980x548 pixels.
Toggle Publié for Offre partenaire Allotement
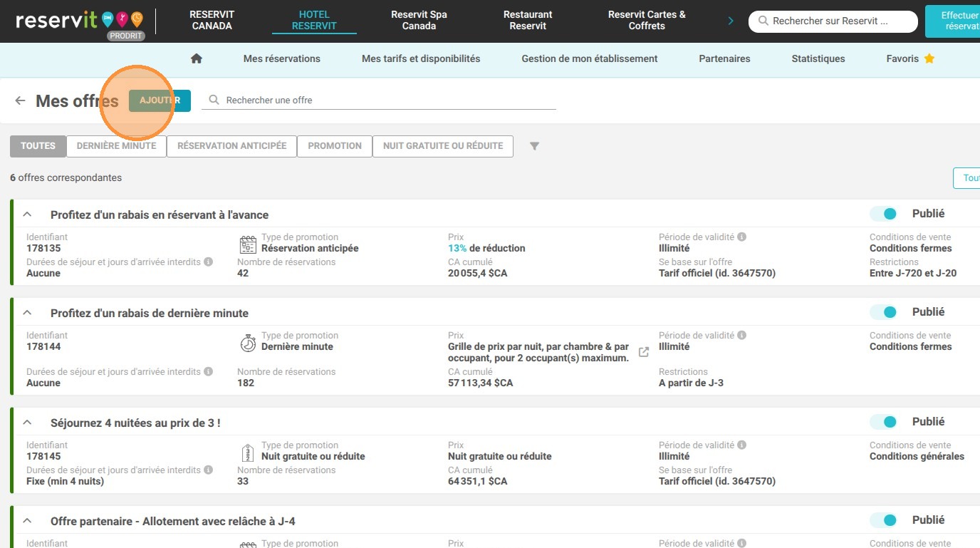point(884,520)
